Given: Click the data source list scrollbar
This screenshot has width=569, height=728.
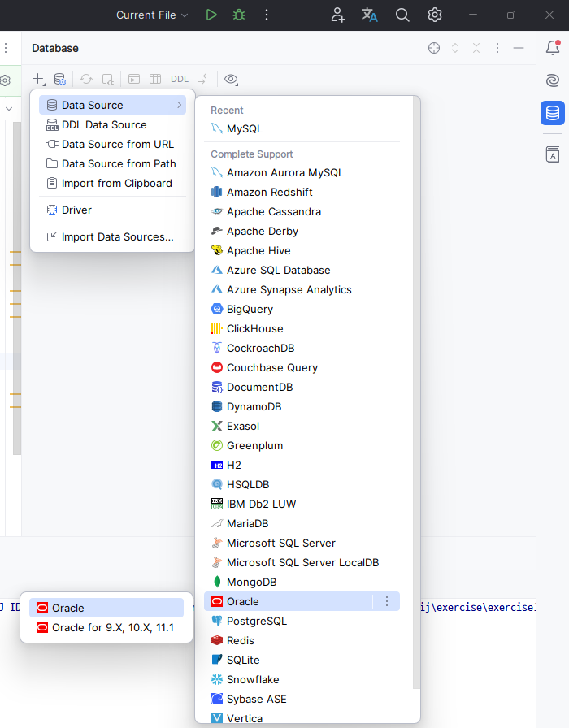Looking at the screenshot, I should coord(416,392).
